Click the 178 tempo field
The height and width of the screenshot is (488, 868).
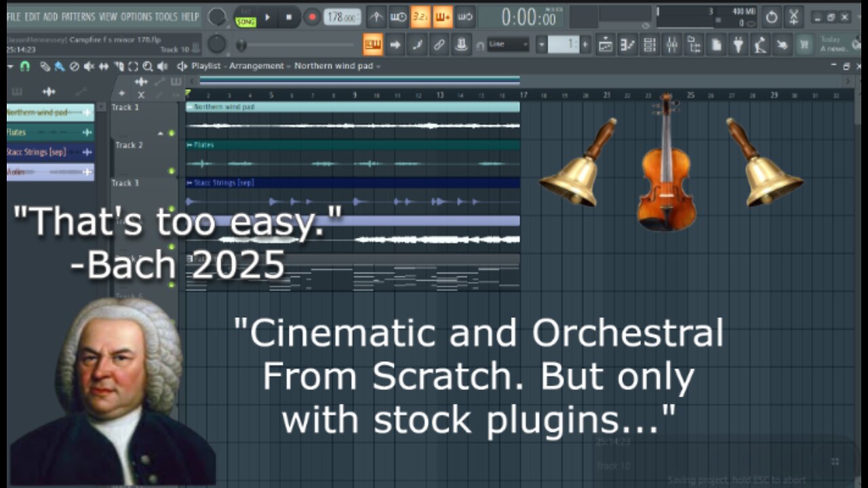point(342,17)
